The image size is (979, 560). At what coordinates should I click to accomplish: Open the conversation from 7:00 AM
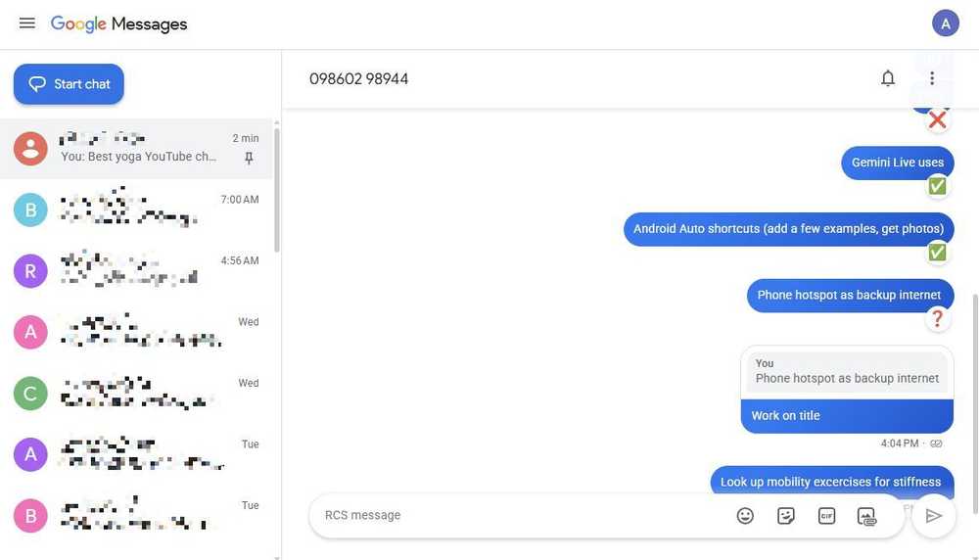(x=137, y=210)
